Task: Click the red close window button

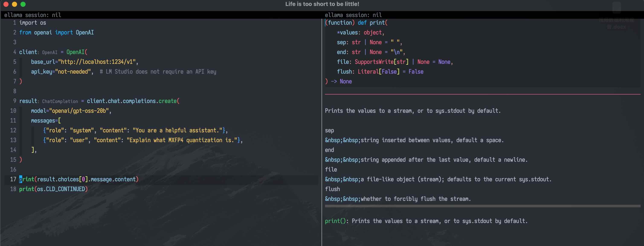Action: tap(6, 4)
